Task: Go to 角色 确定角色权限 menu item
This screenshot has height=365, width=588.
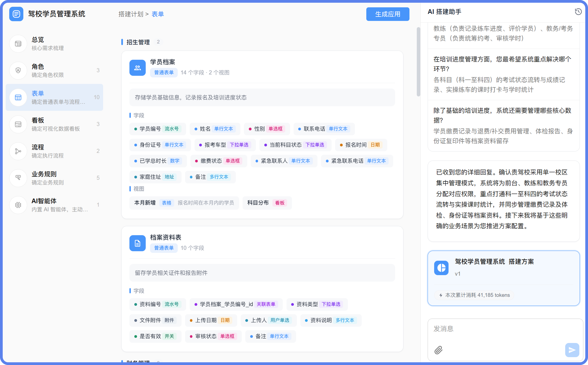Action: (54, 70)
